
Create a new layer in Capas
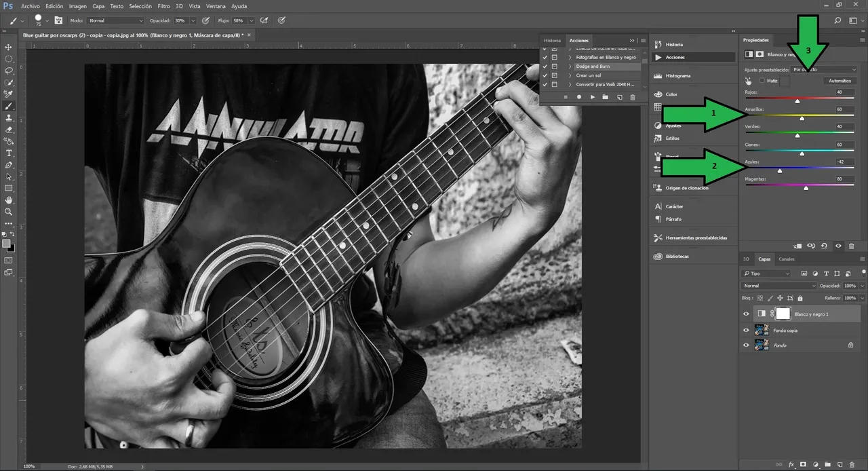pos(840,465)
